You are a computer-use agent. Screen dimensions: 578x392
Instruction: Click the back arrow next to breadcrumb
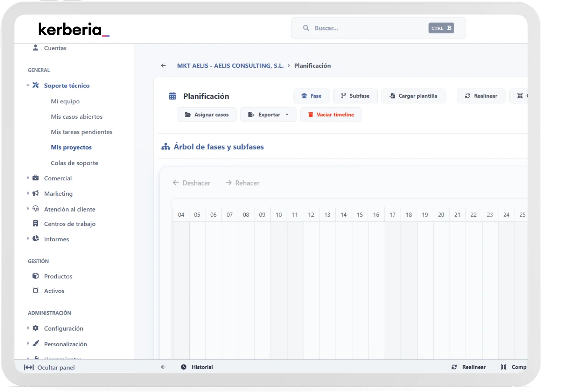pyautogui.click(x=163, y=66)
